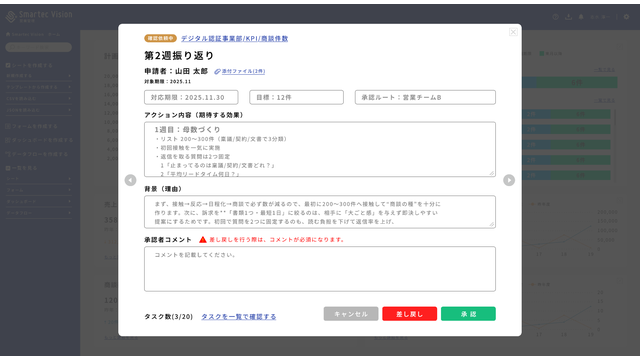Click the red 差し戻し button
The image size is (640, 360).
[x=409, y=314]
